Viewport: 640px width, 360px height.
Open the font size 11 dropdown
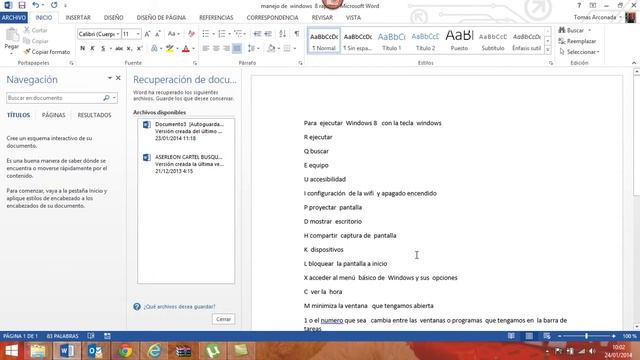(x=138, y=34)
